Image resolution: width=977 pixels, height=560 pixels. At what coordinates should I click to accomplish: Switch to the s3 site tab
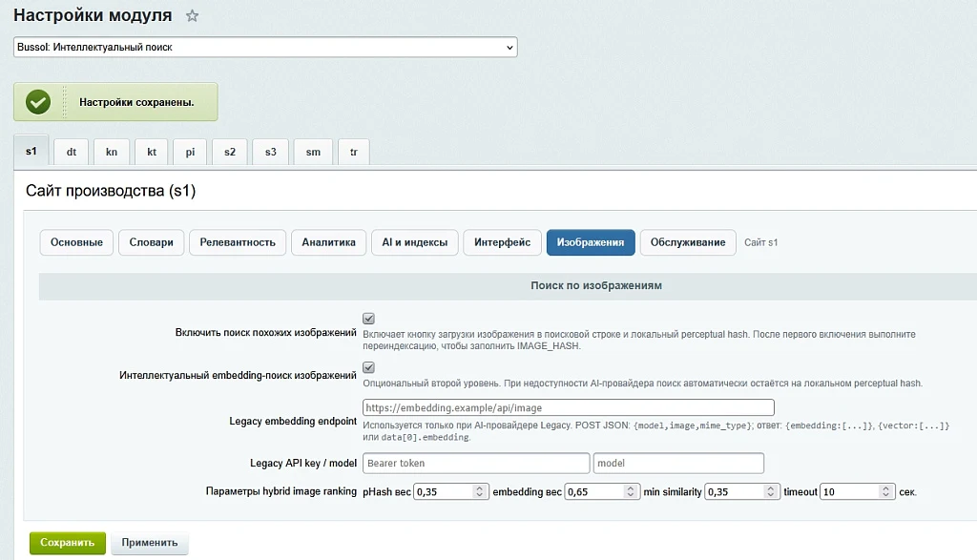coord(270,152)
